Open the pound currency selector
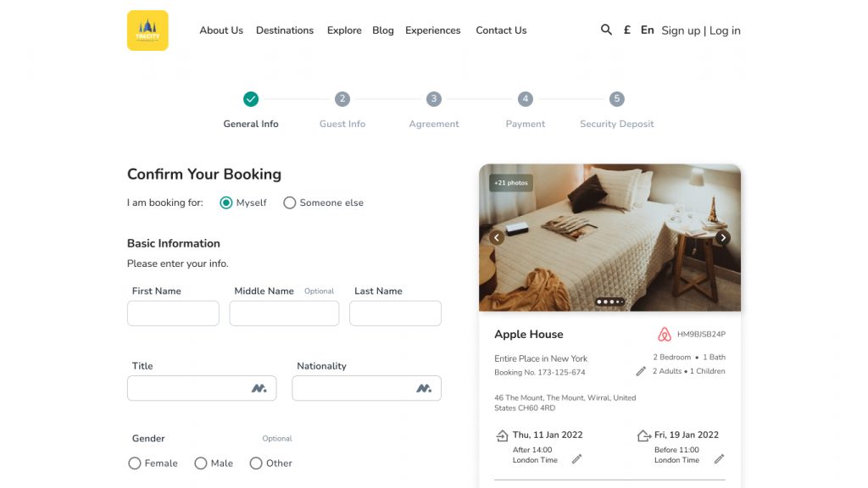868x488 pixels. pos(627,30)
